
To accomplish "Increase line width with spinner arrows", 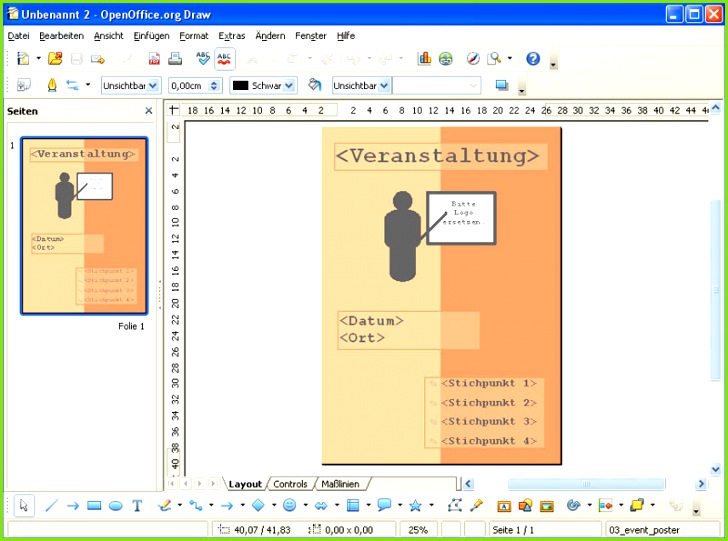I will [214, 83].
